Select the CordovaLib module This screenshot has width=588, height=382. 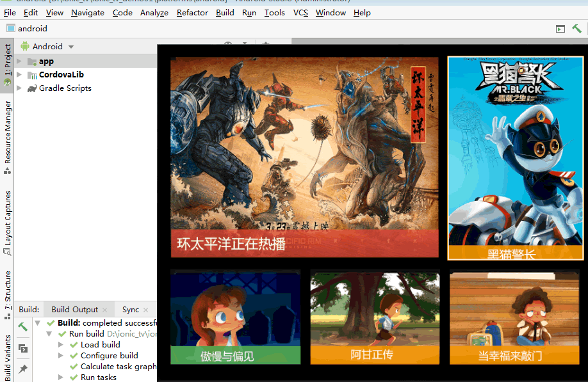61,74
